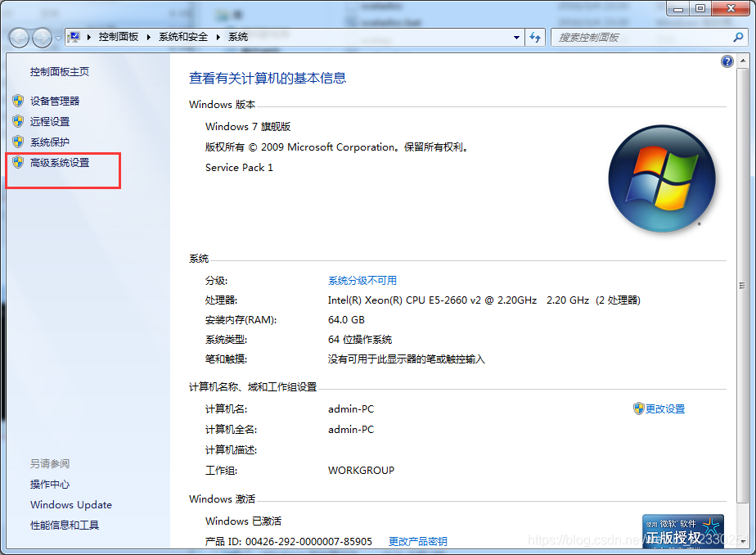The width and height of the screenshot is (756, 555).
Task: Click shield icon next to 高级系统设置
Action: [x=18, y=162]
